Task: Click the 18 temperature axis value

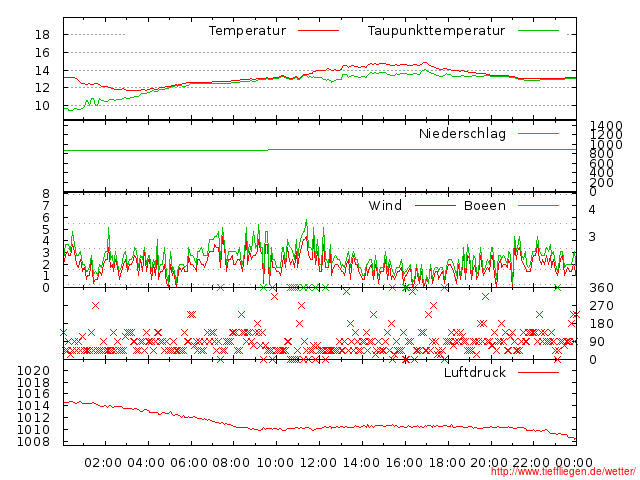Action: 42,35
